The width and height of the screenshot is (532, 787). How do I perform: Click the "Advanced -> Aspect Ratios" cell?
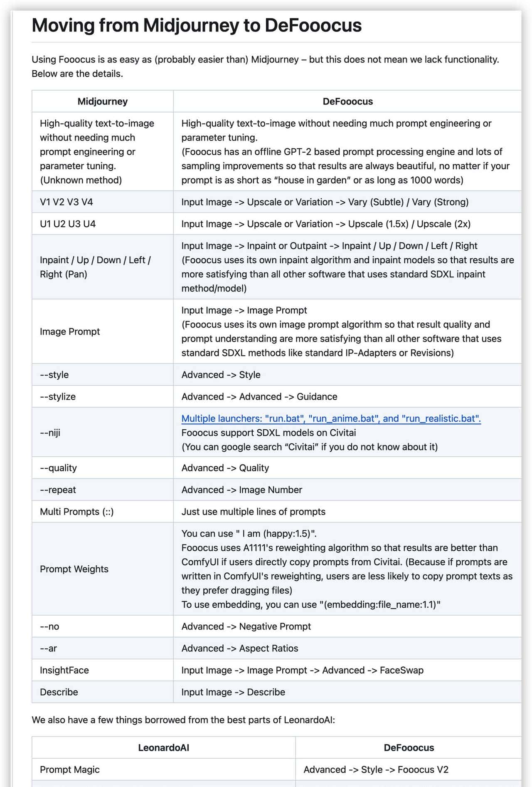[240, 648]
